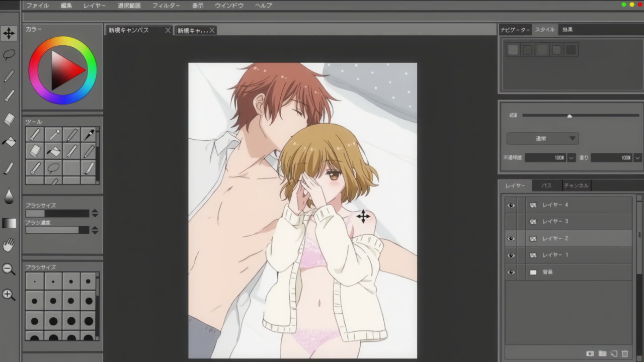The width and height of the screenshot is (644, 362).
Task: Pick the eraser preset in ツール grid
Action: [34, 151]
